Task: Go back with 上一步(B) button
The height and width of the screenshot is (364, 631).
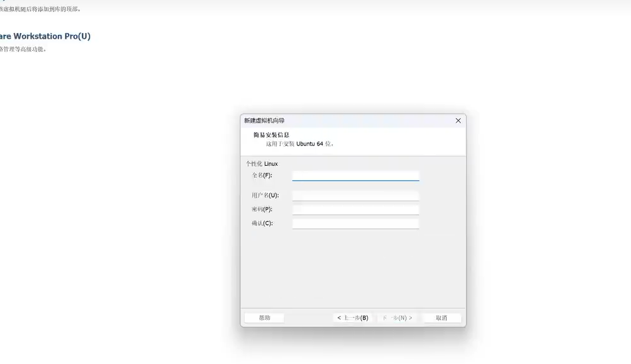Action: click(353, 318)
